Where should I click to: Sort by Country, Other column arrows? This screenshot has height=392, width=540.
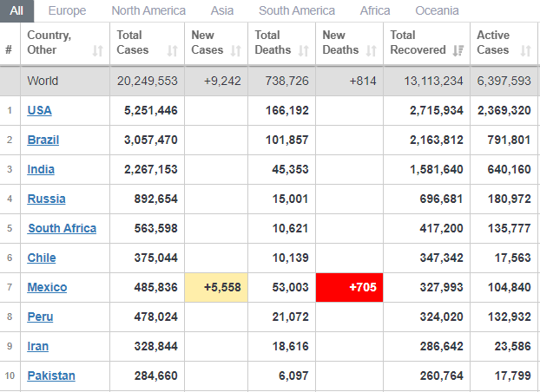click(96, 50)
